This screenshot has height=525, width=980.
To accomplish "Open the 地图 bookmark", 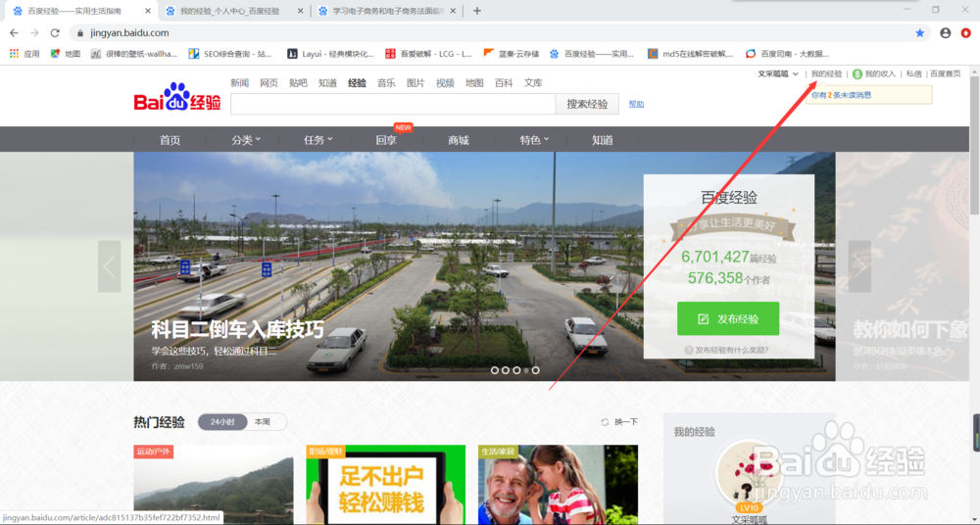I will point(66,54).
